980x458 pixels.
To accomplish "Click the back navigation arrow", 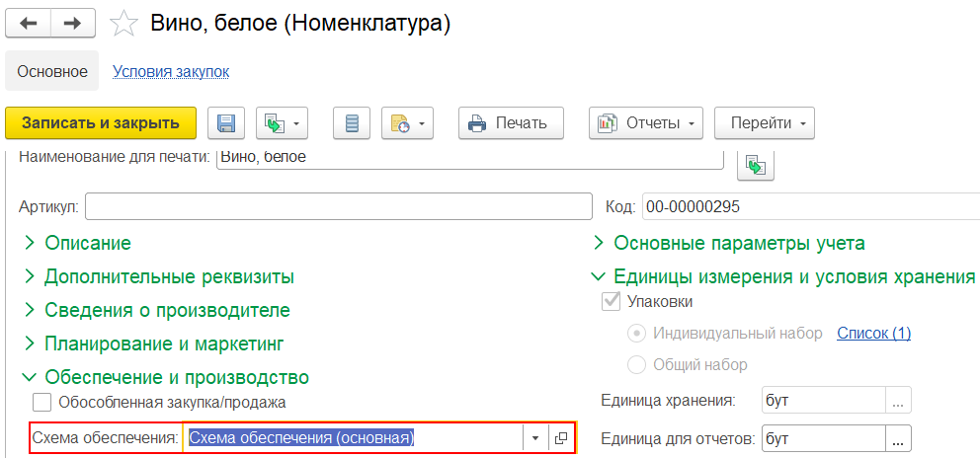I will pos(28,23).
